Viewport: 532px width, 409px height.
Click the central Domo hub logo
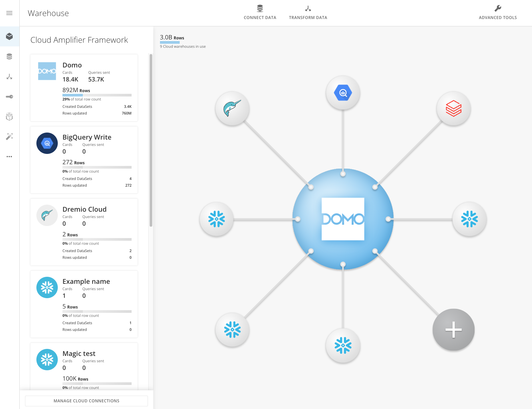[x=343, y=219]
